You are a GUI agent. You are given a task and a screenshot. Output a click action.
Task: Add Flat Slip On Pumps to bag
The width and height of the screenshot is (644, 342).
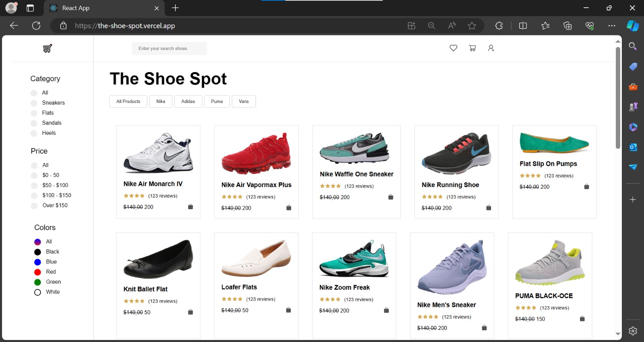[586, 186]
